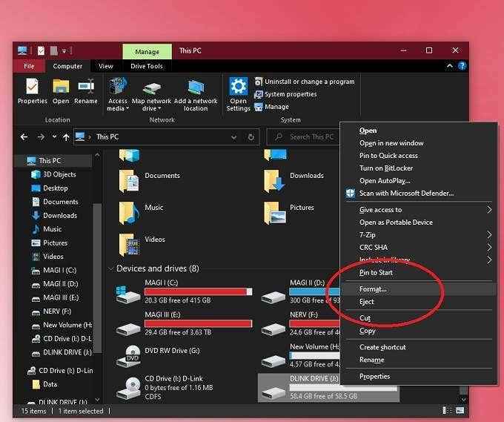Open recent locations dropdown arrow
The width and height of the screenshot is (504, 422).
[x=54, y=136]
